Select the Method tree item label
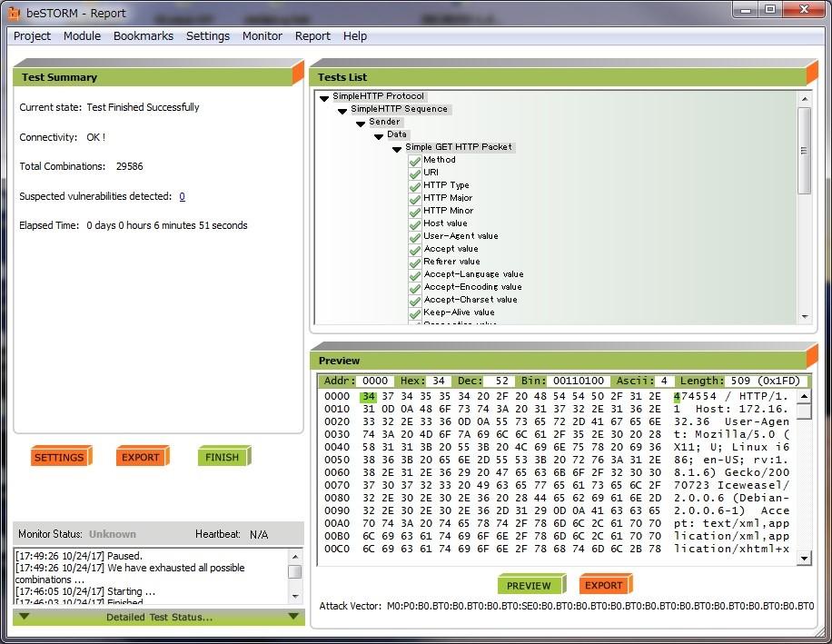The width and height of the screenshot is (832, 644). (x=440, y=160)
